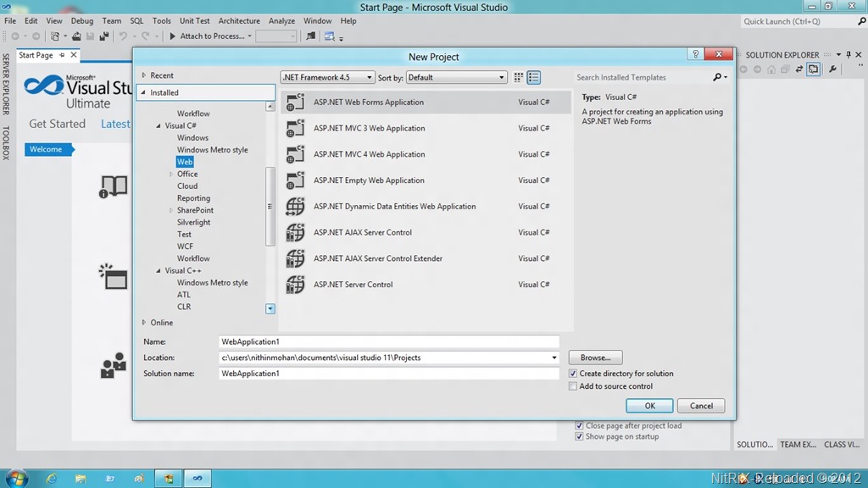The width and height of the screenshot is (868, 488).
Task: Click the ASP.NET MVC 4 Web Application icon
Action: [x=295, y=154]
